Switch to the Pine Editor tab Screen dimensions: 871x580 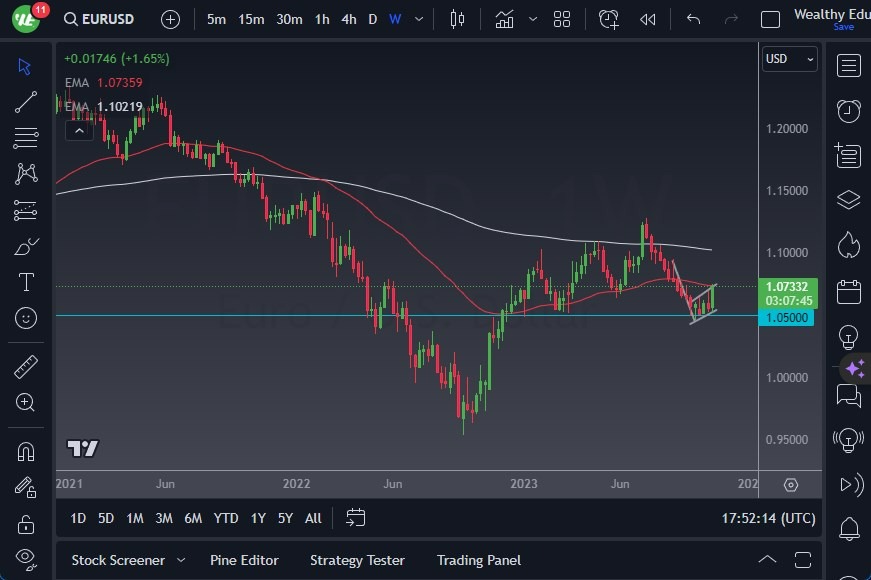tap(244, 560)
